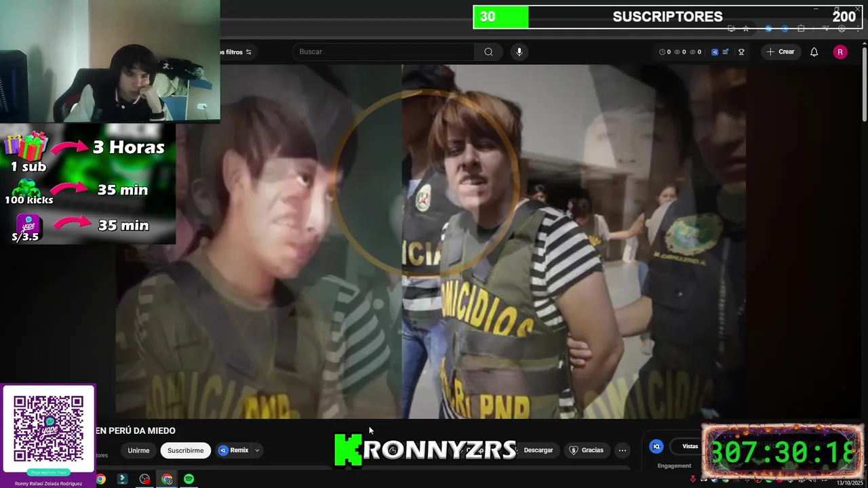The image size is (868, 488).
Task: Start voice search with the microphone icon
Action: [519, 52]
